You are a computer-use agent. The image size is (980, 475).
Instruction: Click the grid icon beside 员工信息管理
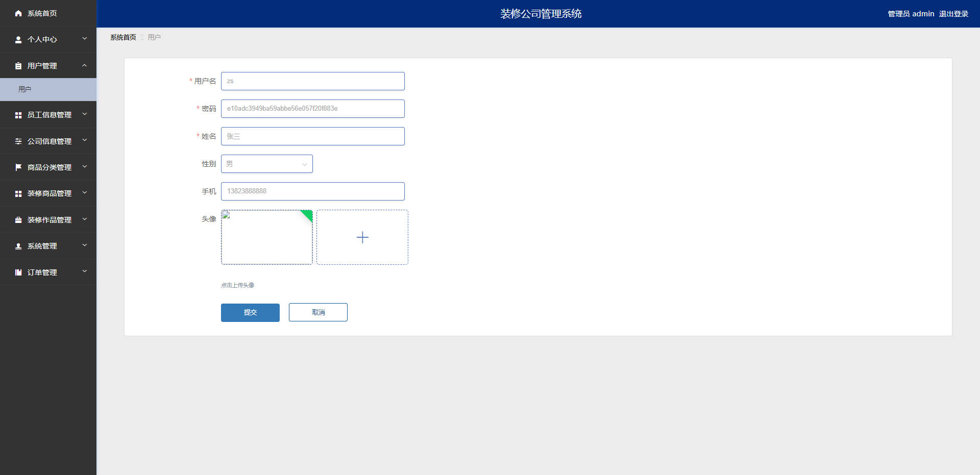(18, 115)
